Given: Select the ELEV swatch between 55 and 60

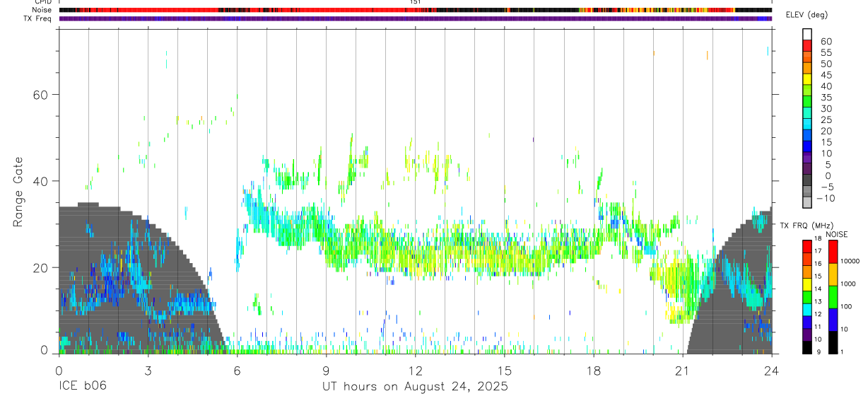Looking at the screenshot, I should point(807,47).
